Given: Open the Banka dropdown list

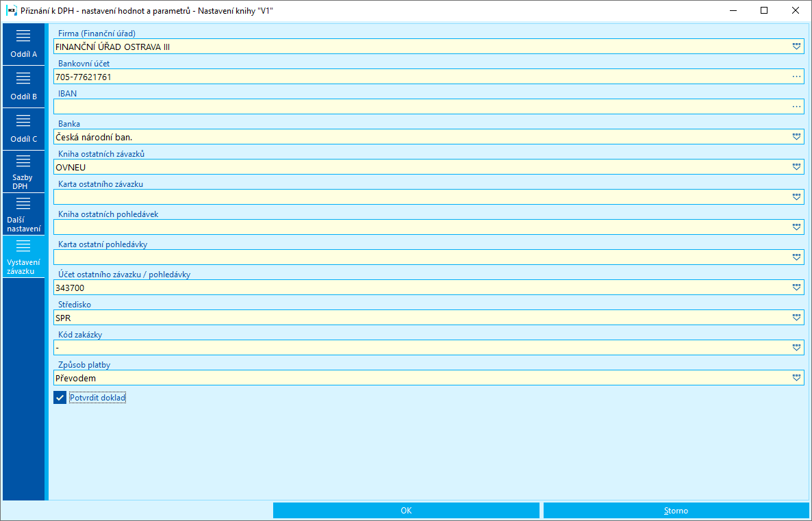Looking at the screenshot, I should click(796, 137).
